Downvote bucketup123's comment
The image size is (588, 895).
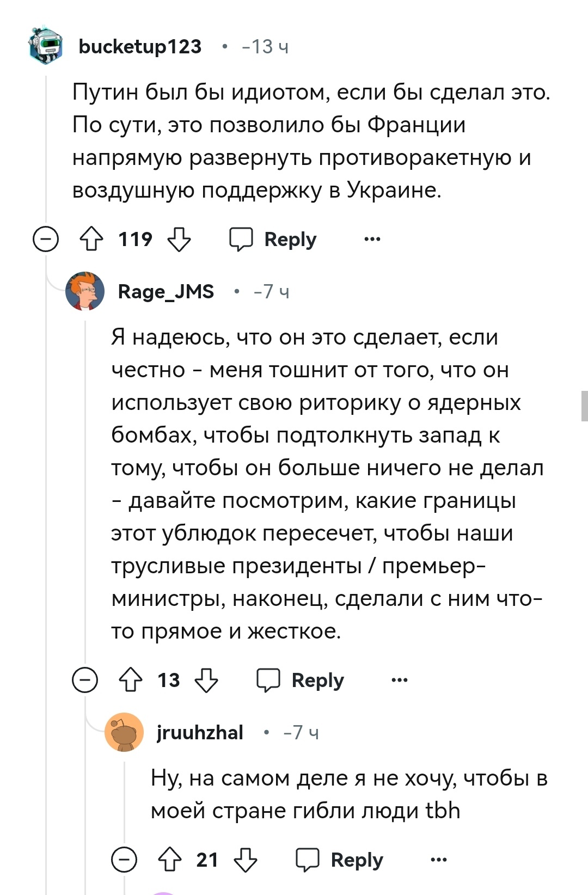point(179,239)
